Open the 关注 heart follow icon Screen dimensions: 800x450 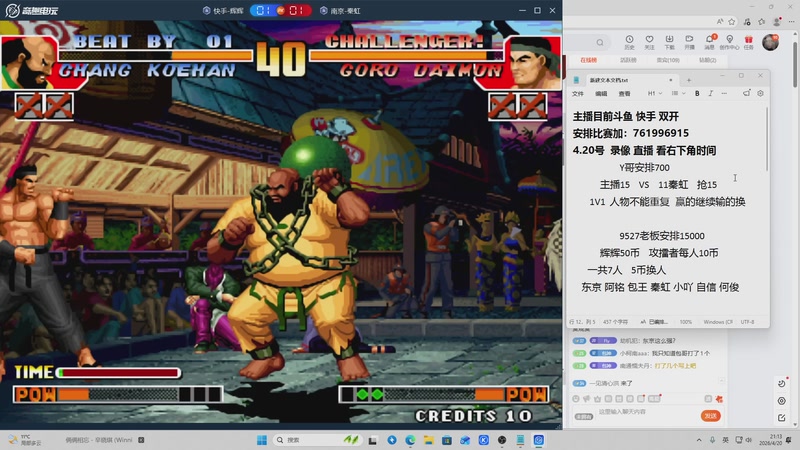(x=649, y=42)
